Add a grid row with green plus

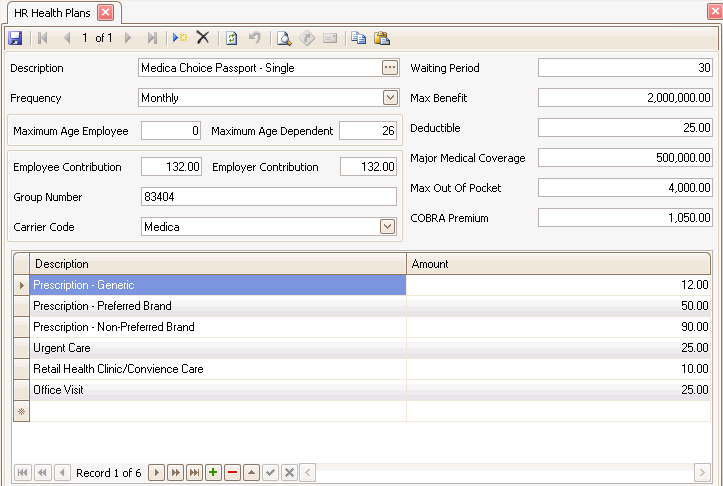click(213, 472)
